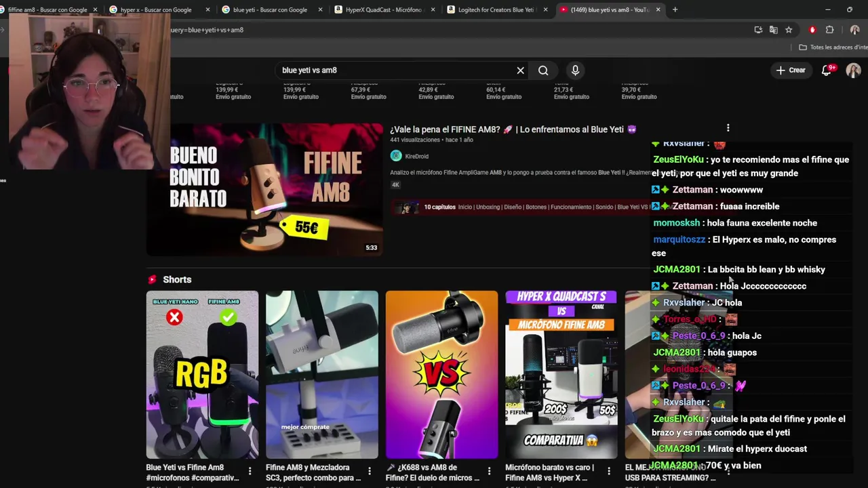Click the KireDroid channel avatar
This screenshot has width=868, height=488.
[x=396, y=156]
